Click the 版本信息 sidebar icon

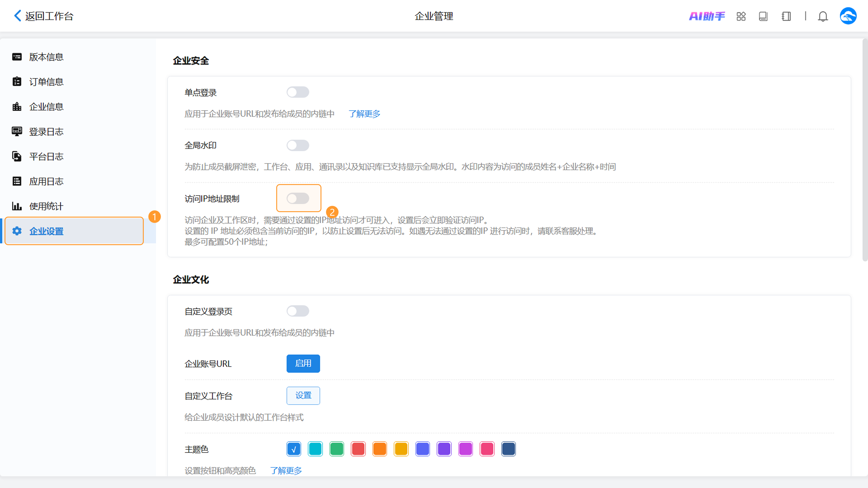coord(17,57)
